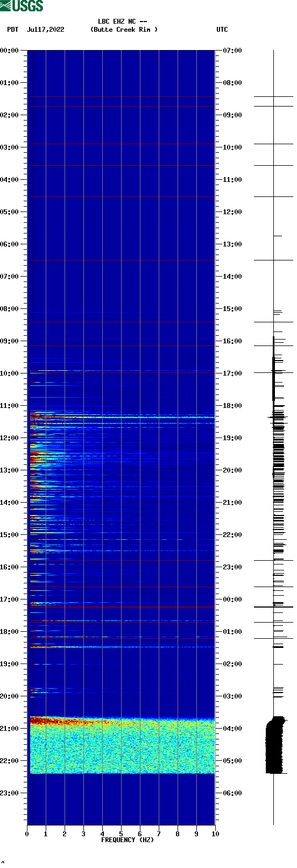Click the UTC '15:00' right-axis label
Image resolution: width=297 pixels, height=868 pixels.
pos(232,309)
